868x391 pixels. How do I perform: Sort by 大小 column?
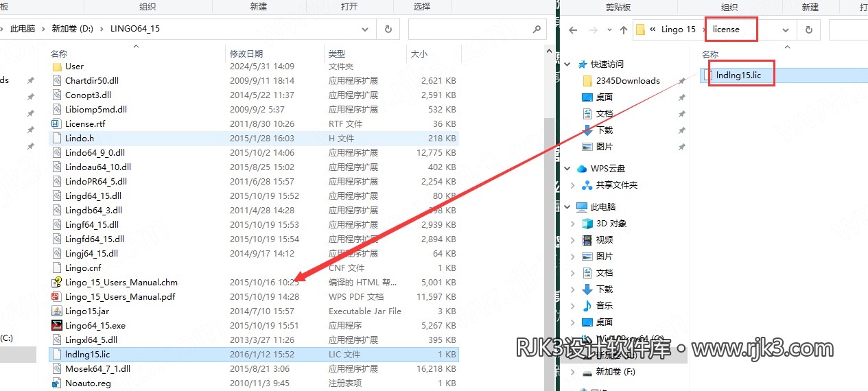[419, 54]
